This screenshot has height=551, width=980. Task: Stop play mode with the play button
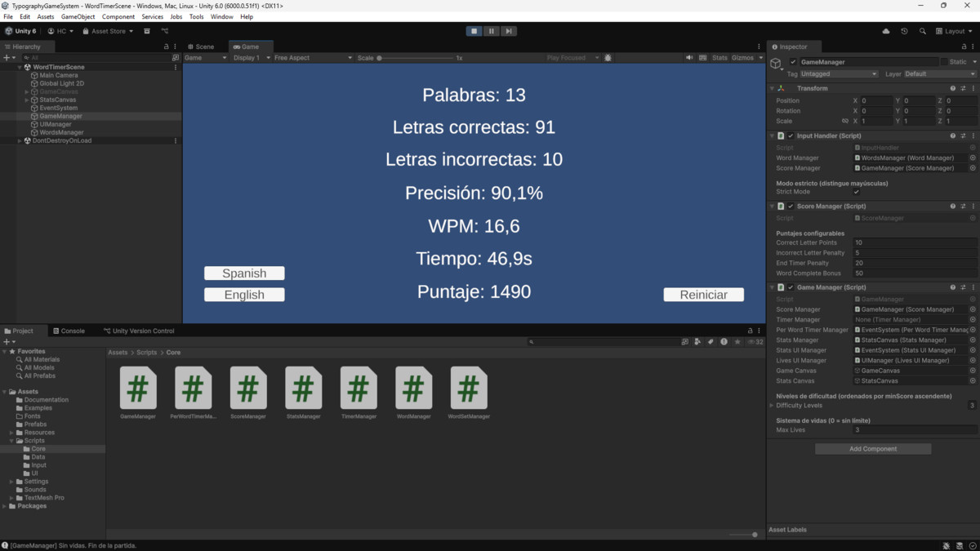coord(474,31)
